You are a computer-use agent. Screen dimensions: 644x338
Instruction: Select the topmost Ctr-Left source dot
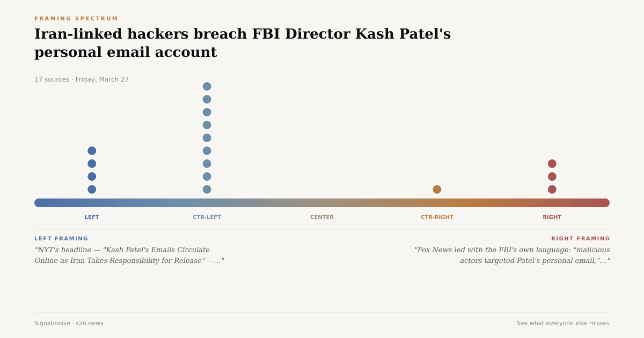click(x=207, y=86)
